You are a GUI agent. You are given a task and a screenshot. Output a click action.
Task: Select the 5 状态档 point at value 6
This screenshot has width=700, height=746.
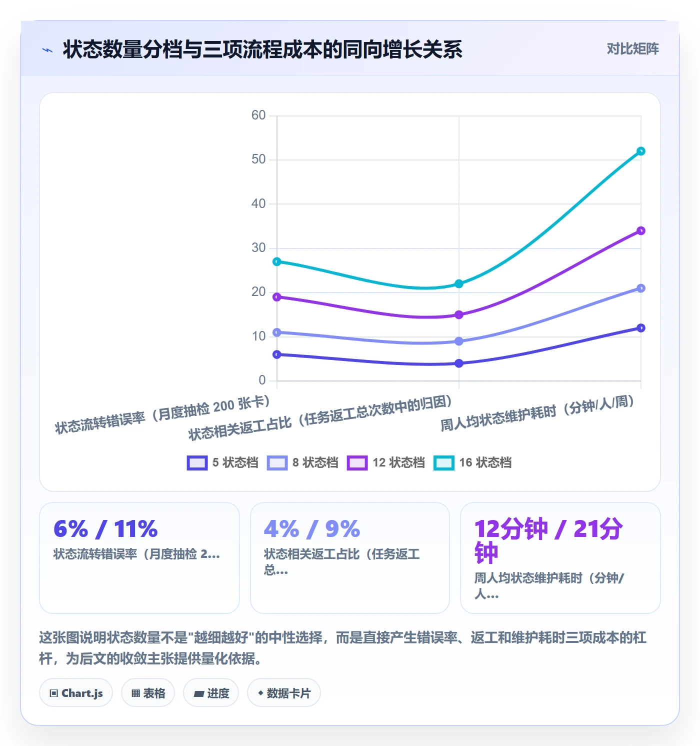(277, 354)
